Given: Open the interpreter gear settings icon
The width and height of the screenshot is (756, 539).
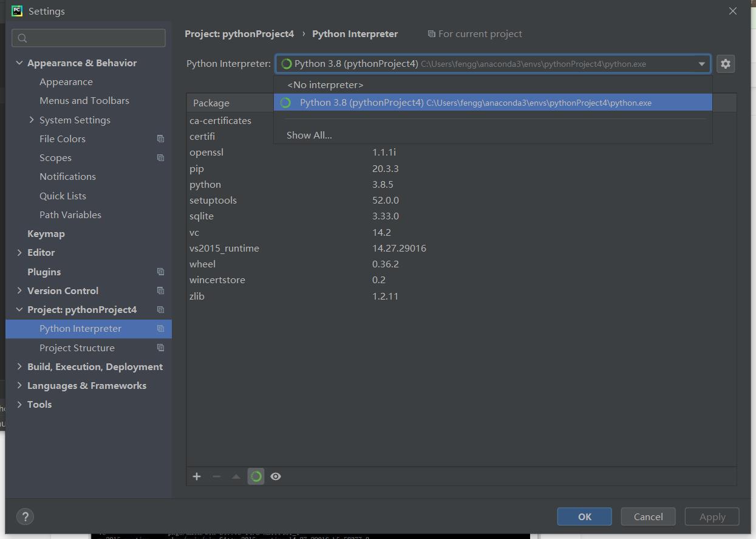Looking at the screenshot, I should click(x=726, y=64).
